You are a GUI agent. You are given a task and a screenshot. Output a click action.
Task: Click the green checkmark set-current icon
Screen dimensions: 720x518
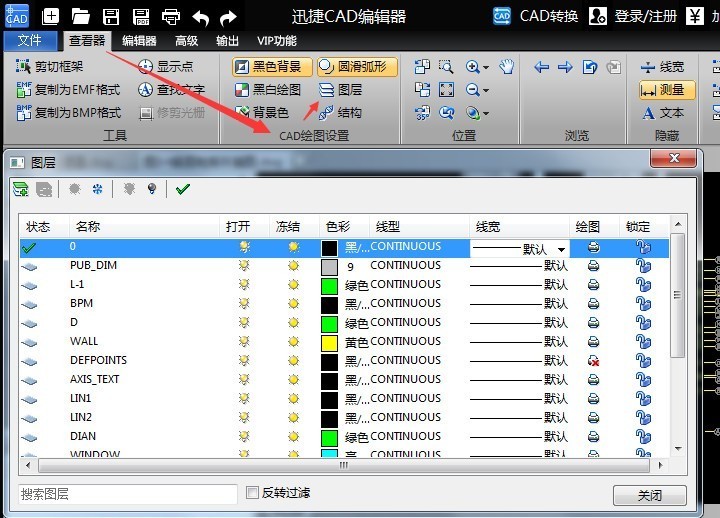(x=182, y=188)
